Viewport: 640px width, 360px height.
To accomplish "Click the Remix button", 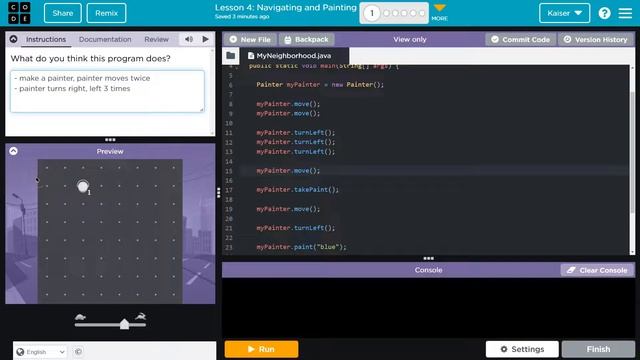I will (106, 13).
